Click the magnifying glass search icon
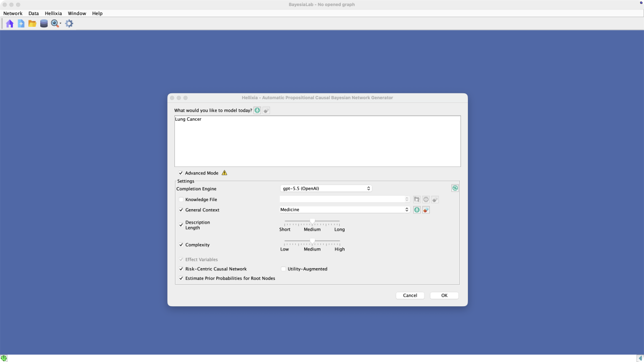Viewport: 644px width, 362px height. point(55,24)
